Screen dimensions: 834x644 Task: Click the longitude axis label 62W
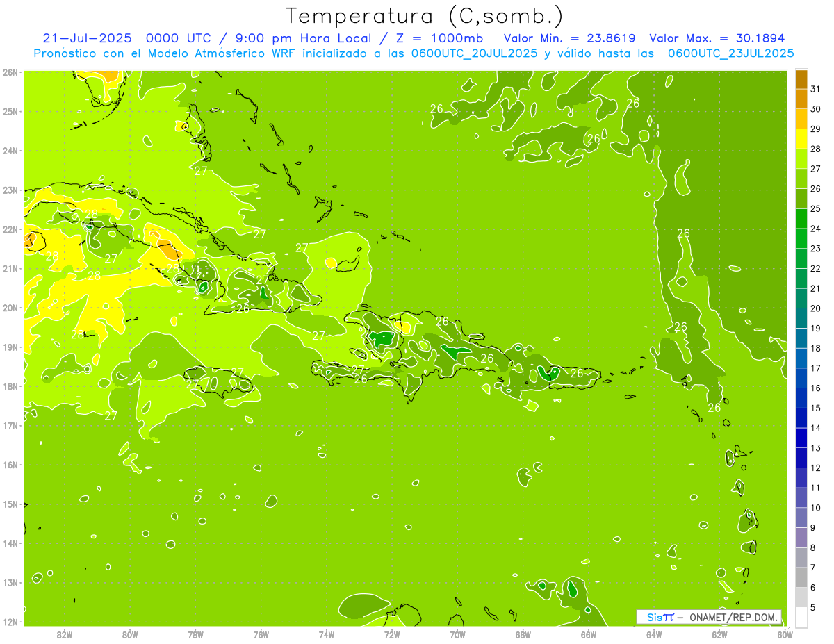(719, 634)
